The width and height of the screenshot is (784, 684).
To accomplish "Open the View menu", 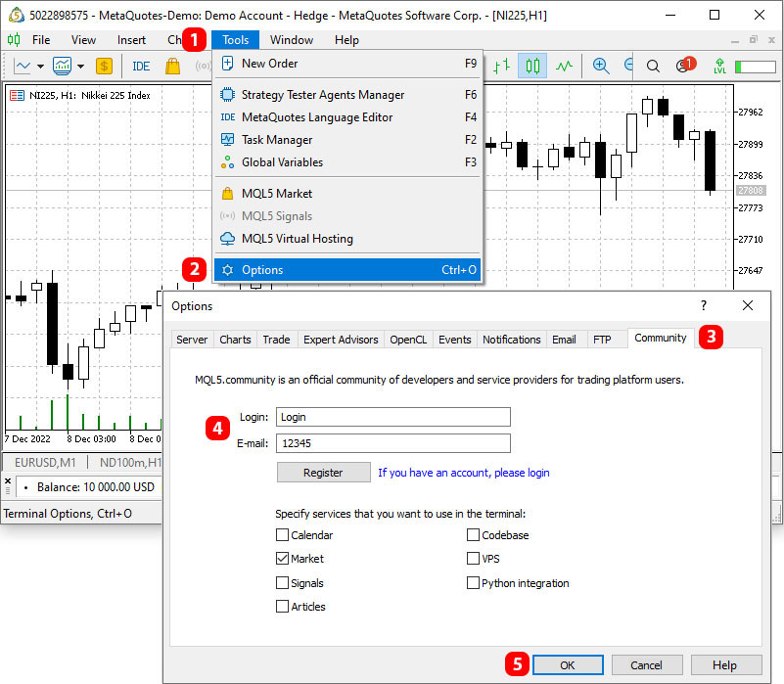I will tap(83, 40).
